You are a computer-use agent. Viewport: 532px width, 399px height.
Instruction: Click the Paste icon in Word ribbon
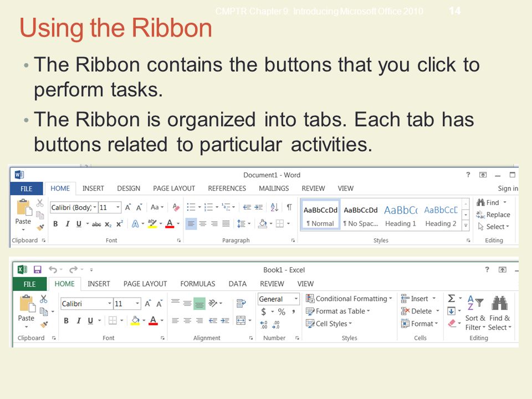(x=24, y=207)
